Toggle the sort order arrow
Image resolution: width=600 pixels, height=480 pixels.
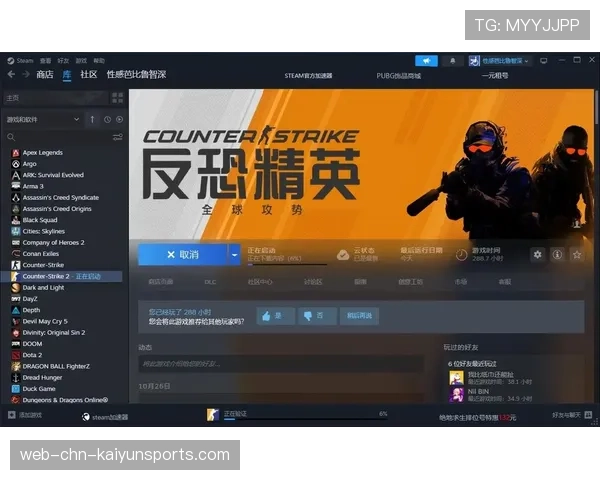pos(92,119)
